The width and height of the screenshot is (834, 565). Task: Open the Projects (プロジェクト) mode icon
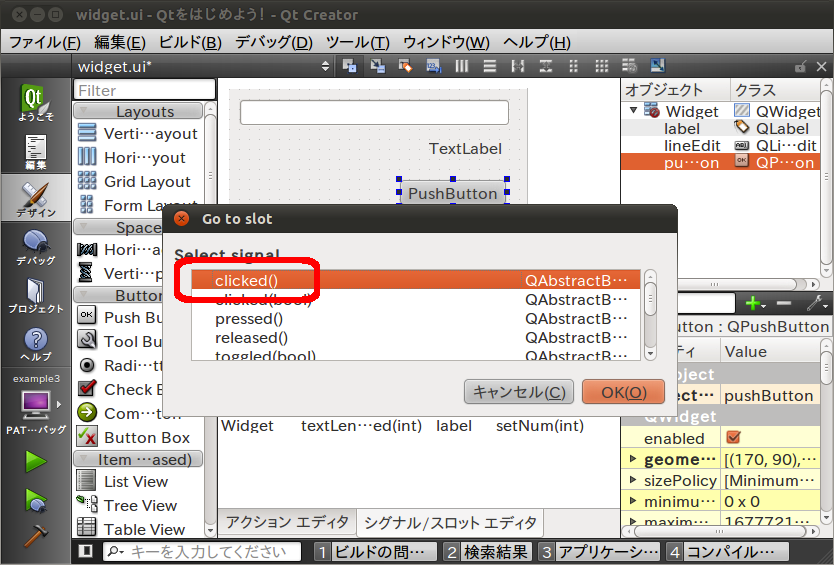pyautogui.click(x=35, y=296)
